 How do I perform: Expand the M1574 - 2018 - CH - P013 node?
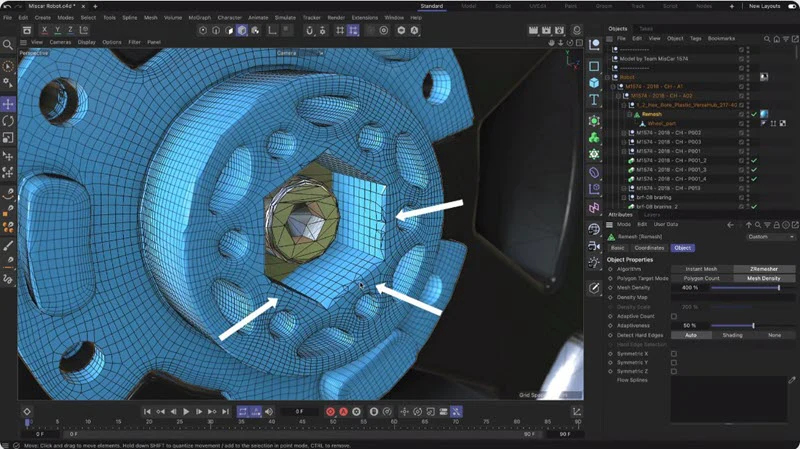pyautogui.click(x=623, y=188)
